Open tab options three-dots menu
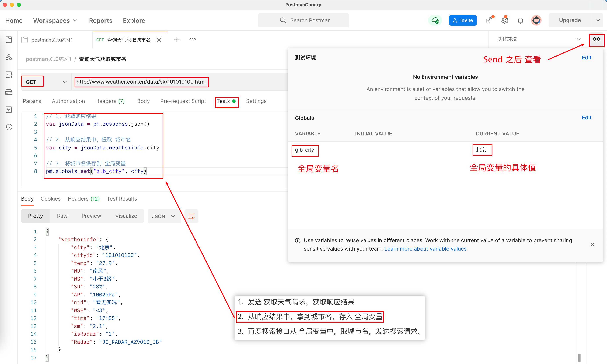Image resolution: width=607 pixels, height=364 pixels. click(193, 39)
